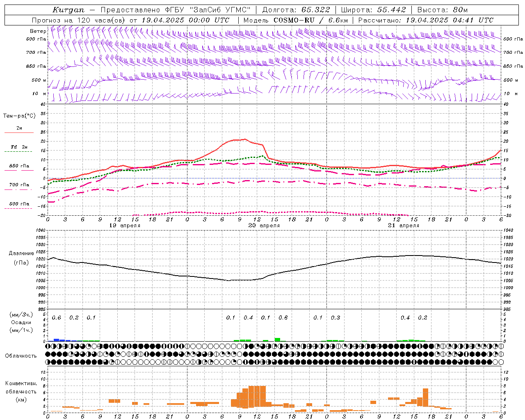Select the start time '19.04.2025 00:00 UTC'
The height and width of the screenshot is (420, 525).
coord(185,20)
